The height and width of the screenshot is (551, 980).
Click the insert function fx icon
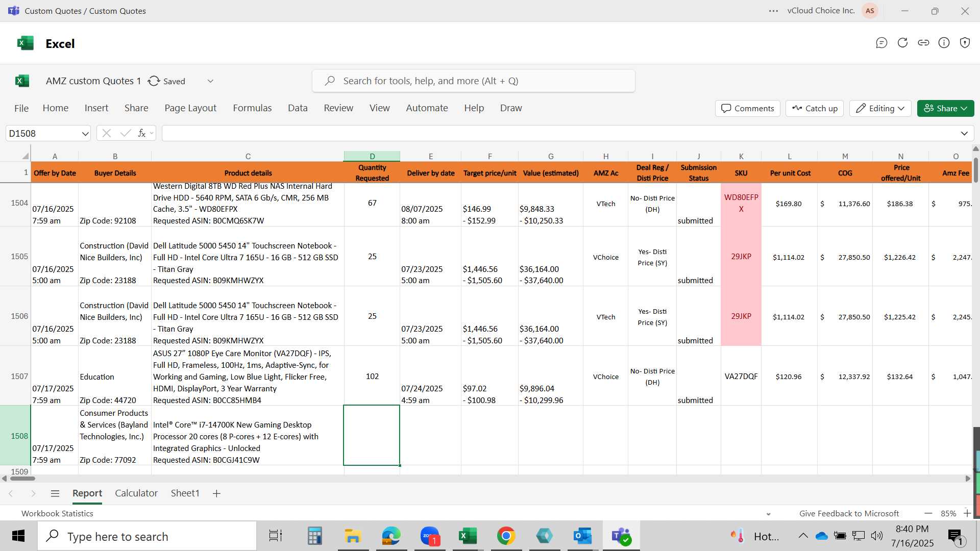142,133
